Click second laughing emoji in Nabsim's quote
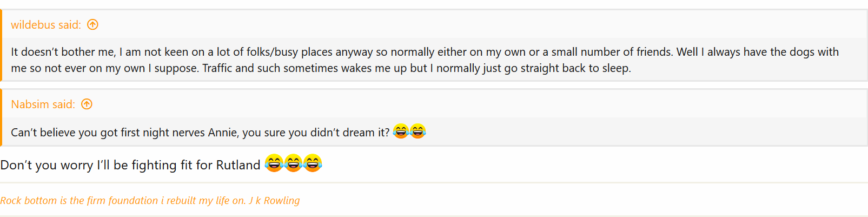Screen dimensions: 868x217 point(418,131)
